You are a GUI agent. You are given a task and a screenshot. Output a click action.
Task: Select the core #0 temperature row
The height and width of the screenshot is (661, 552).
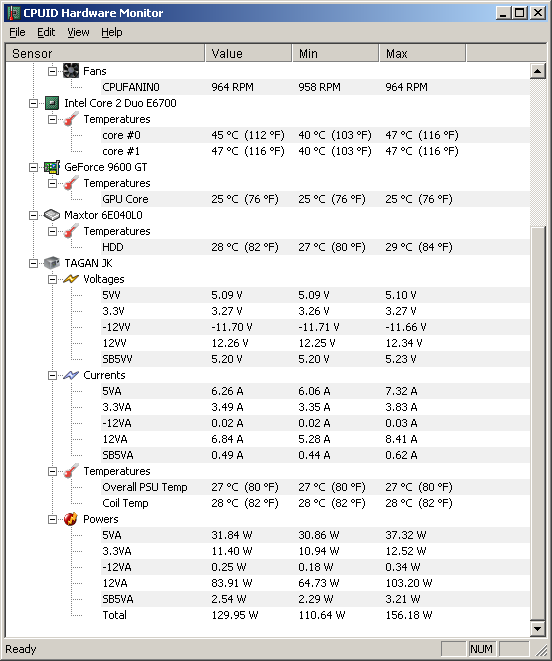tap(315, 135)
